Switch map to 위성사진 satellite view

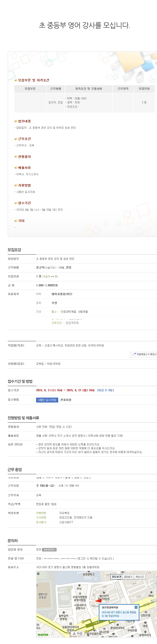pos(140,577)
